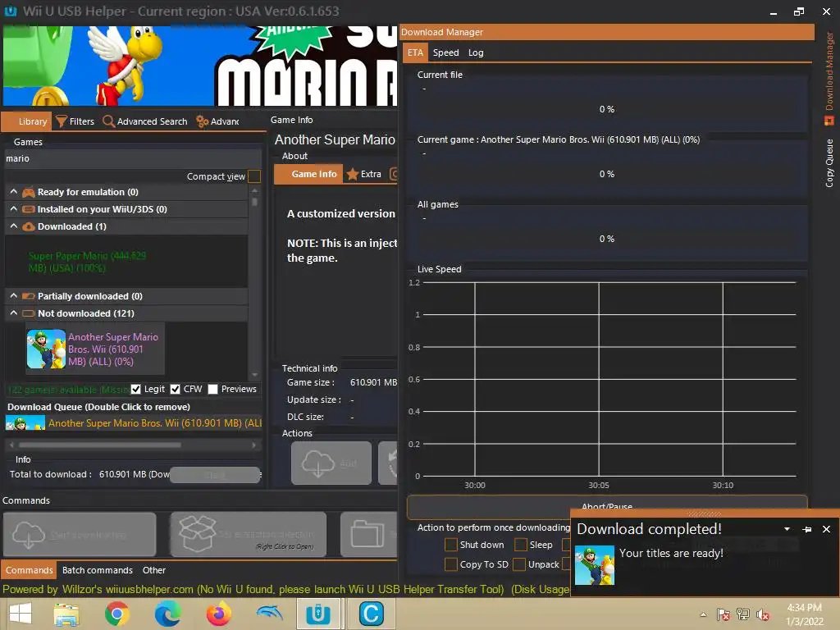840x630 pixels.
Task: Collapse the Ready for emulation group
Action: [13, 192]
